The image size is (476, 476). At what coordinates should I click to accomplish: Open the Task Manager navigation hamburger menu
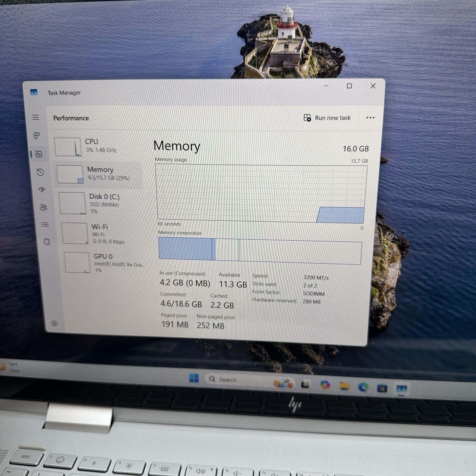pos(36,117)
